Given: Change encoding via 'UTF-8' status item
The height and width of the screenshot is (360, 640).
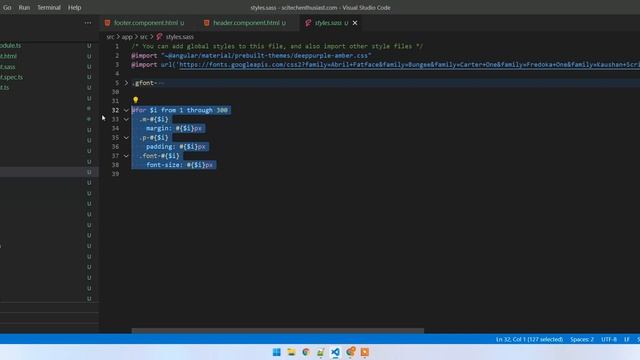Looking at the screenshot, I should (x=609, y=339).
